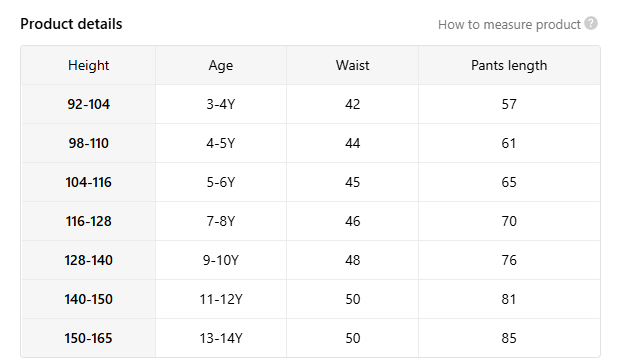Select the Age column header
This screenshot has height=364, width=622.
(221, 65)
